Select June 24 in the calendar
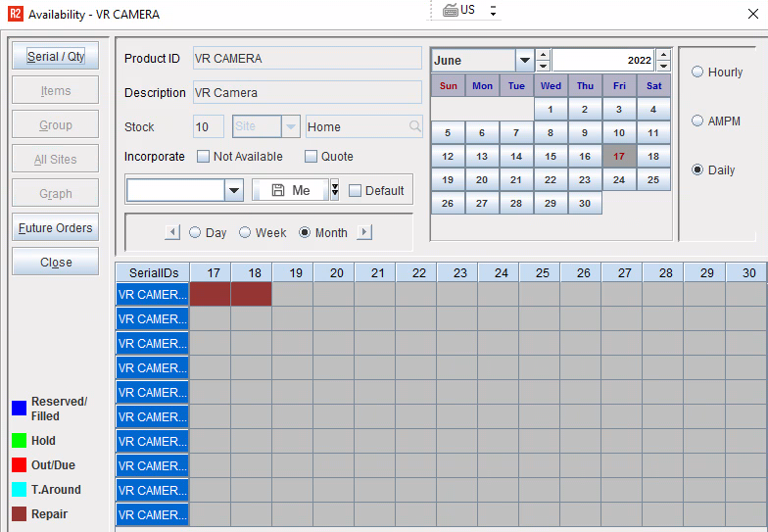This screenshot has height=532, width=768. point(619,180)
